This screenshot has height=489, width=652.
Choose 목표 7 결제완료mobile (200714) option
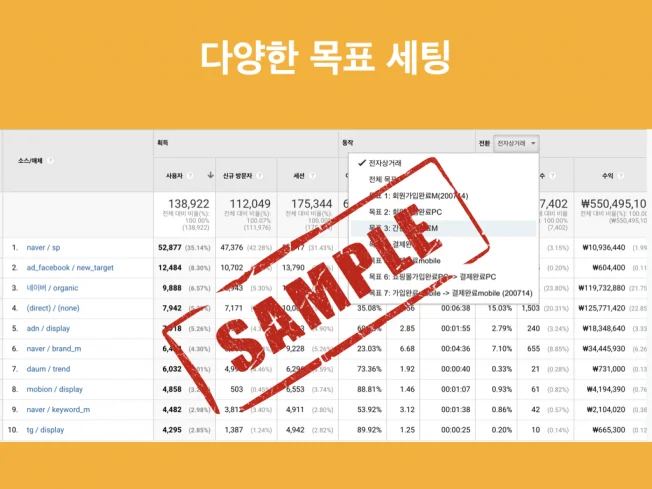click(443, 293)
